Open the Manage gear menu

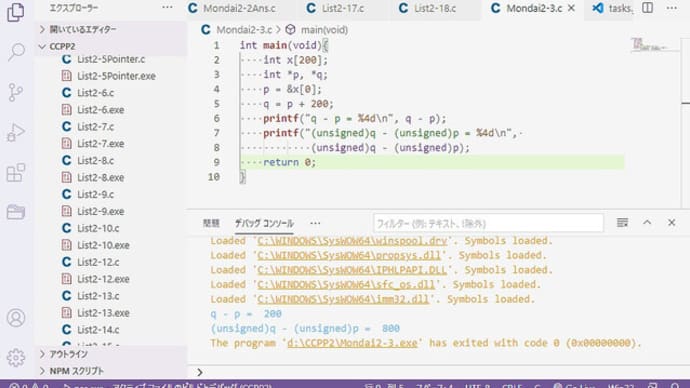tap(16, 358)
